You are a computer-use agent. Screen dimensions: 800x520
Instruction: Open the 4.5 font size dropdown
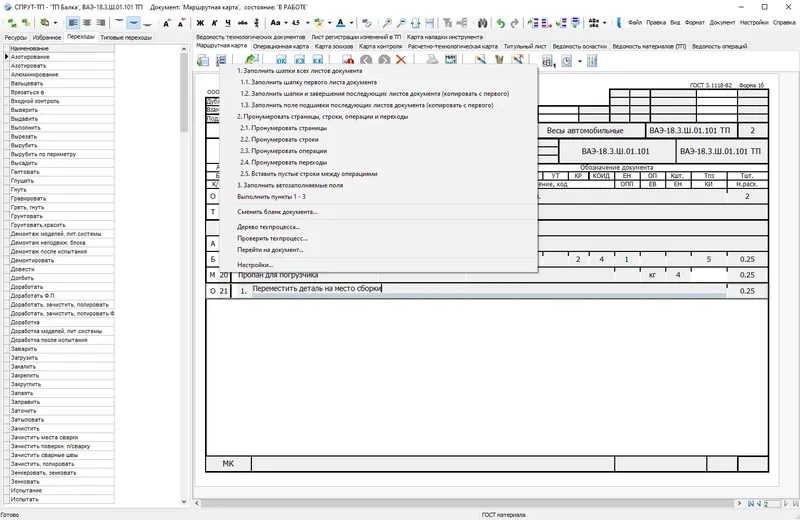307,23
